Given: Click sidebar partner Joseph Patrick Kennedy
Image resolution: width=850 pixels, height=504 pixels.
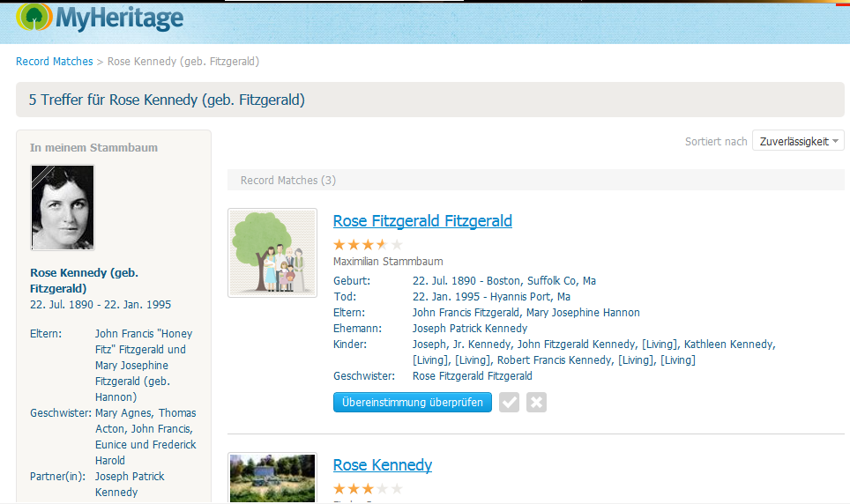Looking at the screenshot, I should [130, 484].
